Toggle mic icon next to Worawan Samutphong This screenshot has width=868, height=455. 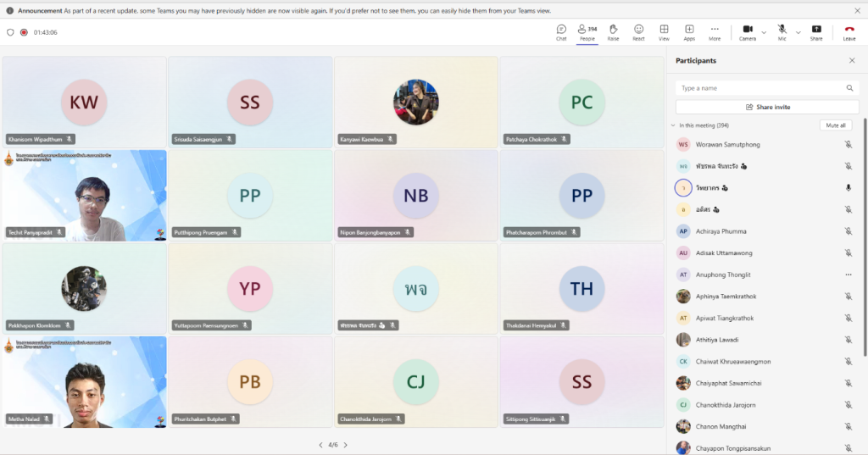click(848, 145)
